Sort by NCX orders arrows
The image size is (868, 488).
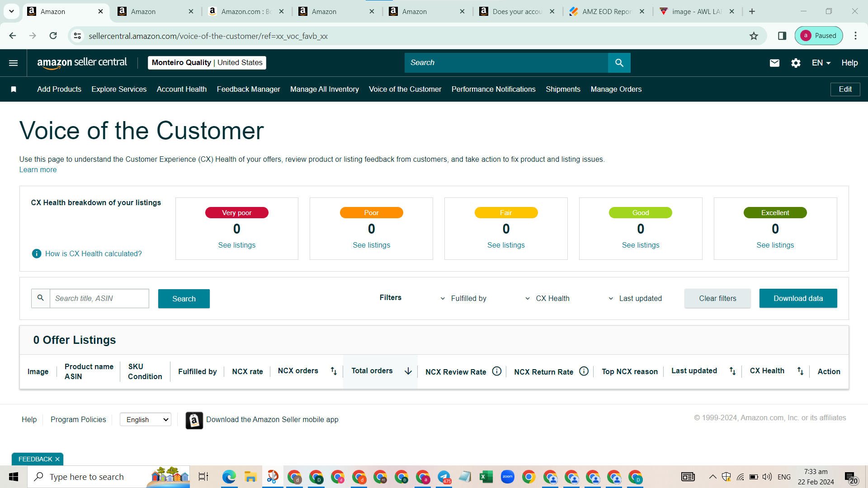[334, 371]
